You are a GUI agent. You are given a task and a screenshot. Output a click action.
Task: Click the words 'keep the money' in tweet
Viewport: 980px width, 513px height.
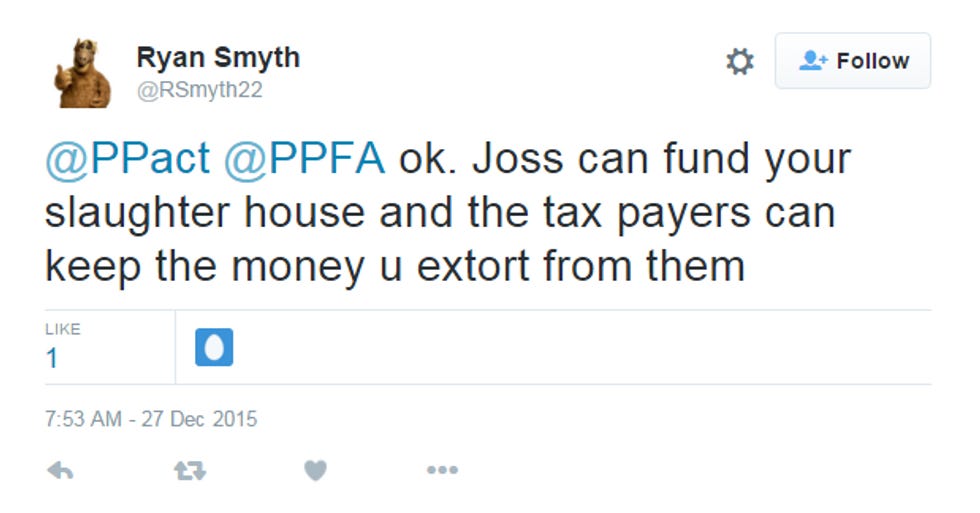(204, 267)
